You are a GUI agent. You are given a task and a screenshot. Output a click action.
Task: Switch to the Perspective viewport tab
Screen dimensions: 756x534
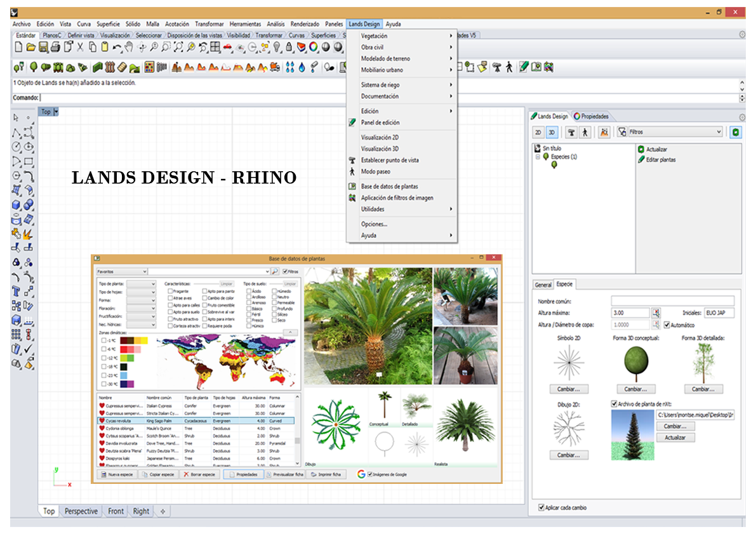(81, 511)
